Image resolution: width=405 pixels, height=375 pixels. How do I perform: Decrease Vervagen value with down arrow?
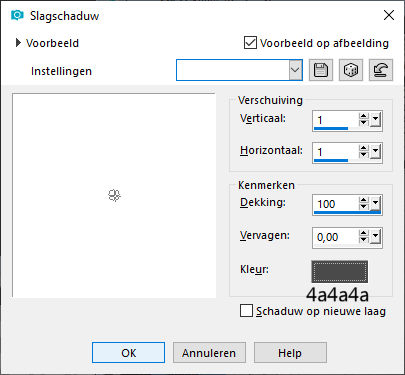pyautogui.click(x=364, y=240)
